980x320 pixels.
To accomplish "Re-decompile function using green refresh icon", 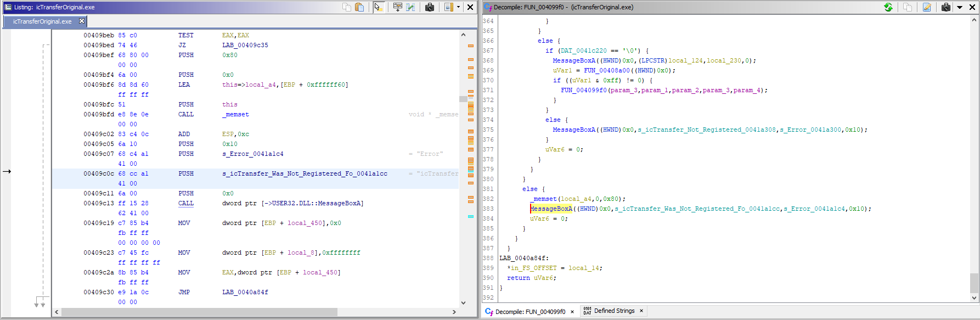I will [888, 7].
